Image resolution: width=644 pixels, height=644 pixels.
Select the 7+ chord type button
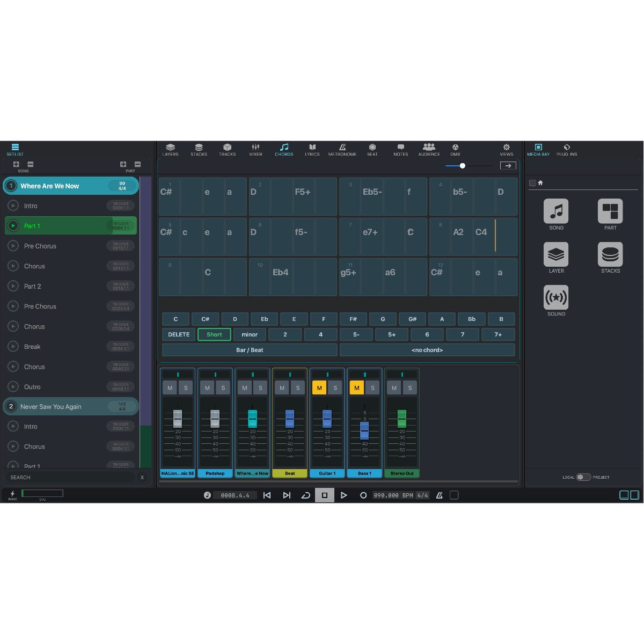pyautogui.click(x=498, y=334)
